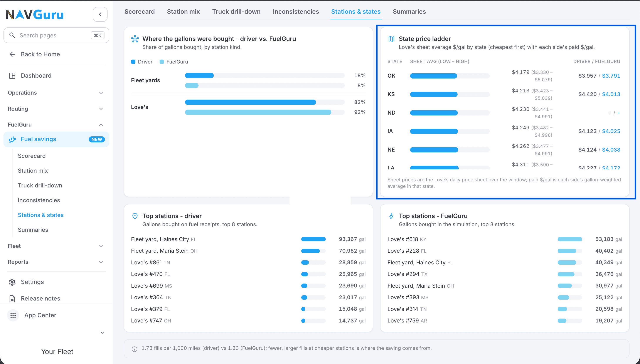
Task: Click the Release notes document icon
Action: (x=12, y=299)
